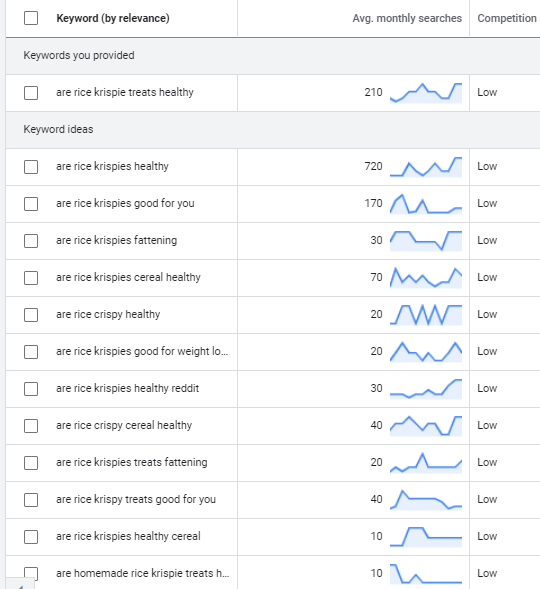Screen dimensions: 540x589
Task: Click keyword 'are rice krispies good for you'
Action: point(125,203)
